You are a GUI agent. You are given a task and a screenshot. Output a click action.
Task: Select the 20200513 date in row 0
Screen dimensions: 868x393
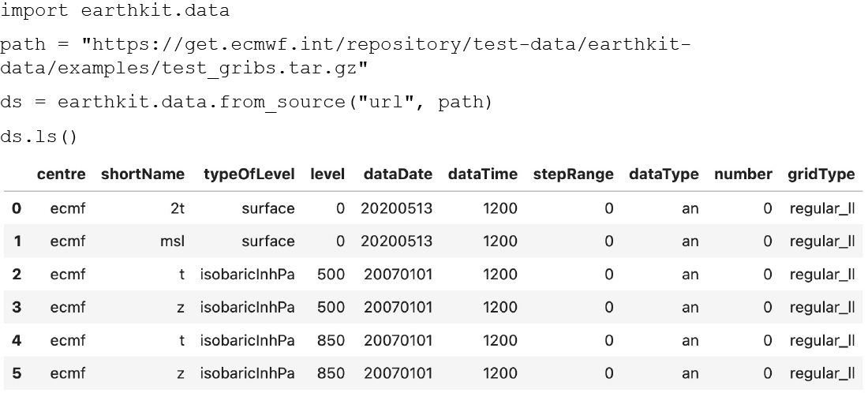click(x=396, y=208)
